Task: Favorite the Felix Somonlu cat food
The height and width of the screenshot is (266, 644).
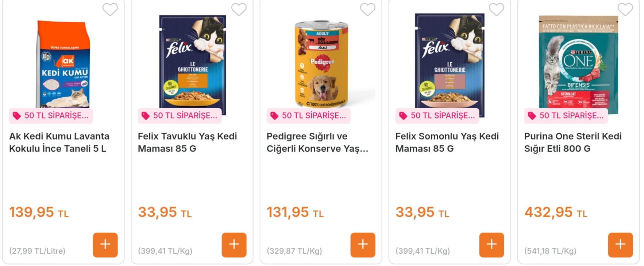Action: point(496,9)
